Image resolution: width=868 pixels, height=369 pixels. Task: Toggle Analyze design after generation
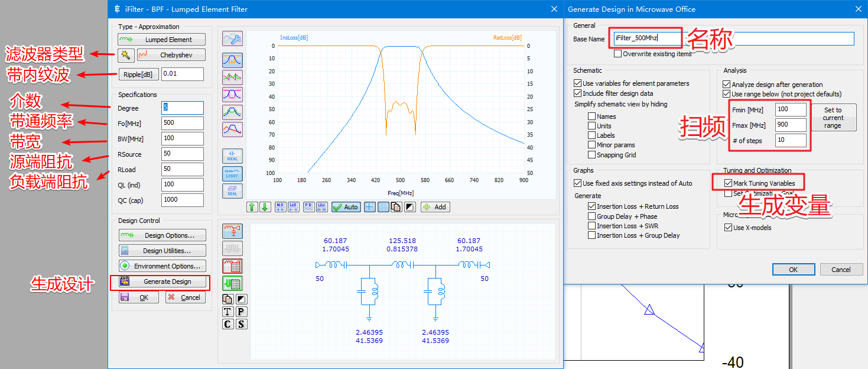pyautogui.click(x=727, y=85)
